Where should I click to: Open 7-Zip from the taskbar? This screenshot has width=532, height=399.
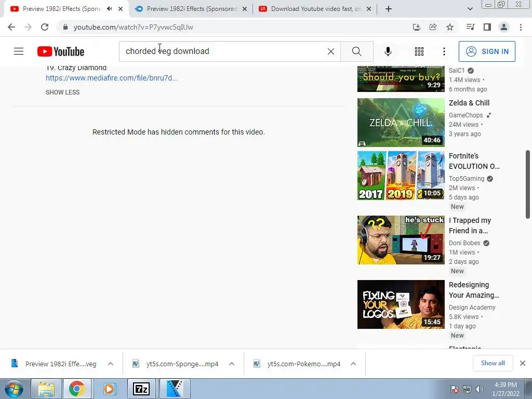[x=141, y=389]
